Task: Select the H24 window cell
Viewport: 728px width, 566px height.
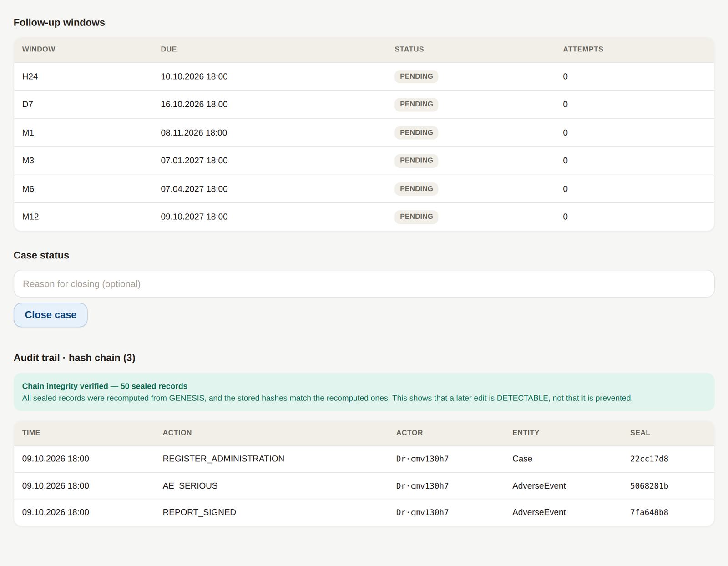Action: click(x=30, y=76)
